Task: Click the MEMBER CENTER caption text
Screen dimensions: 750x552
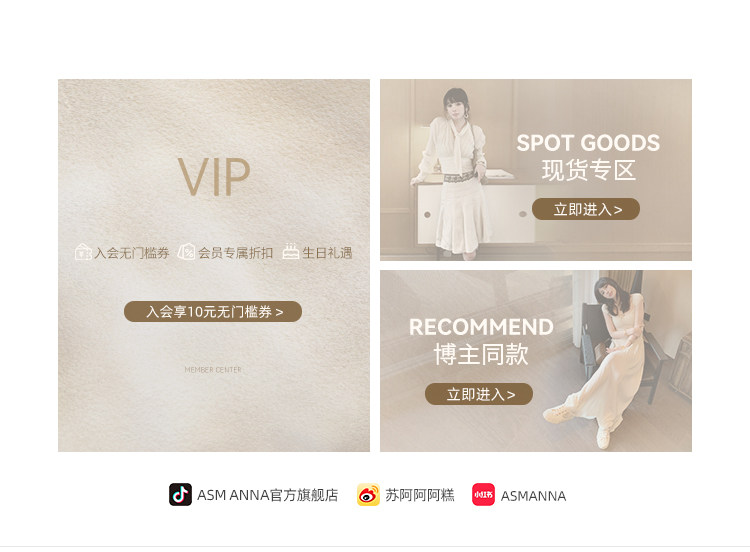Action: [x=213, y=370]
